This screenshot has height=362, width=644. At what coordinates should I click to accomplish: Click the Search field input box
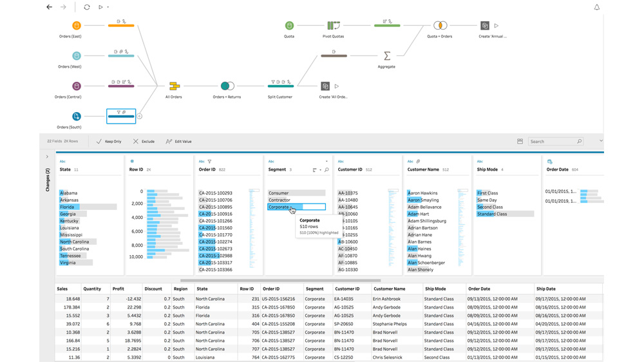point(552,141)
